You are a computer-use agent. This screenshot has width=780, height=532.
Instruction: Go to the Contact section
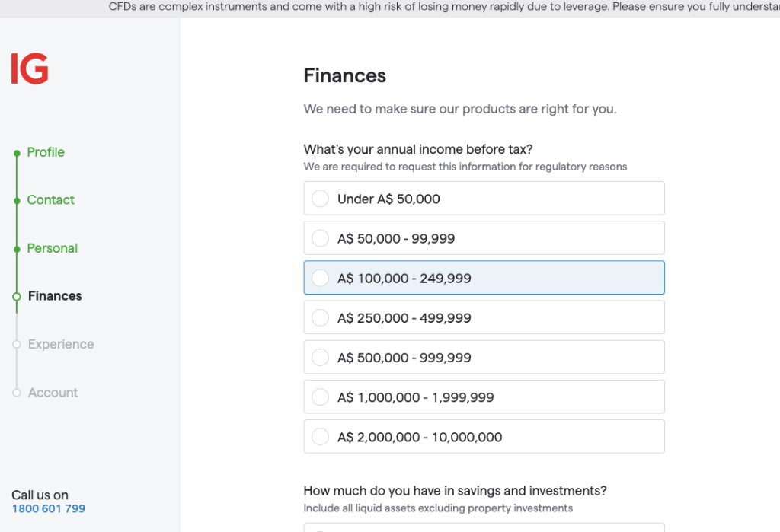coord(50,200)
